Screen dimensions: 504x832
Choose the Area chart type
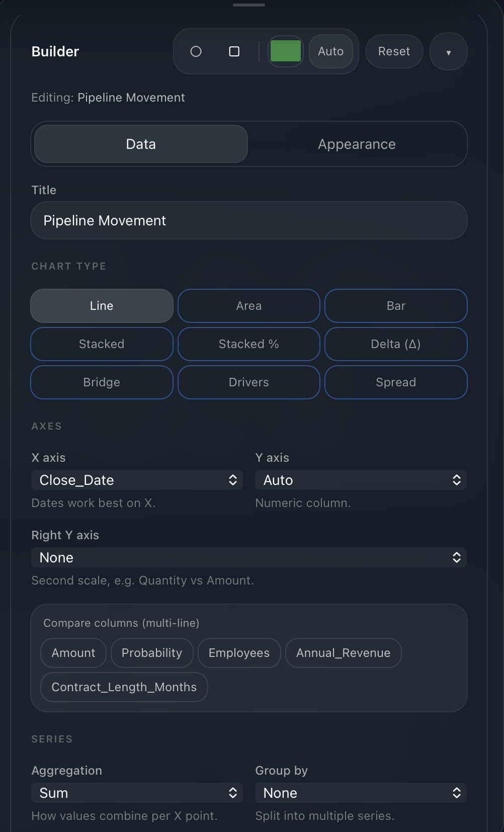pyautogui.click(x=249, y=306)
